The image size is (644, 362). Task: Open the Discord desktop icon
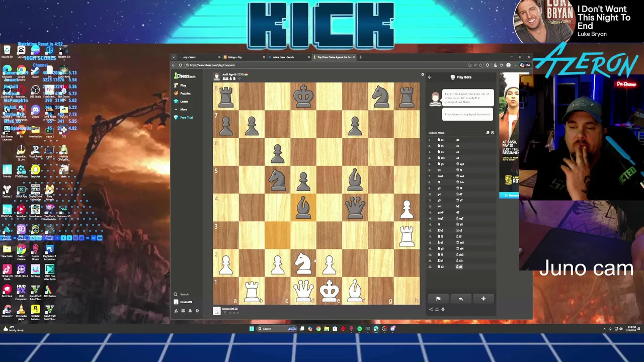[35, 112]
